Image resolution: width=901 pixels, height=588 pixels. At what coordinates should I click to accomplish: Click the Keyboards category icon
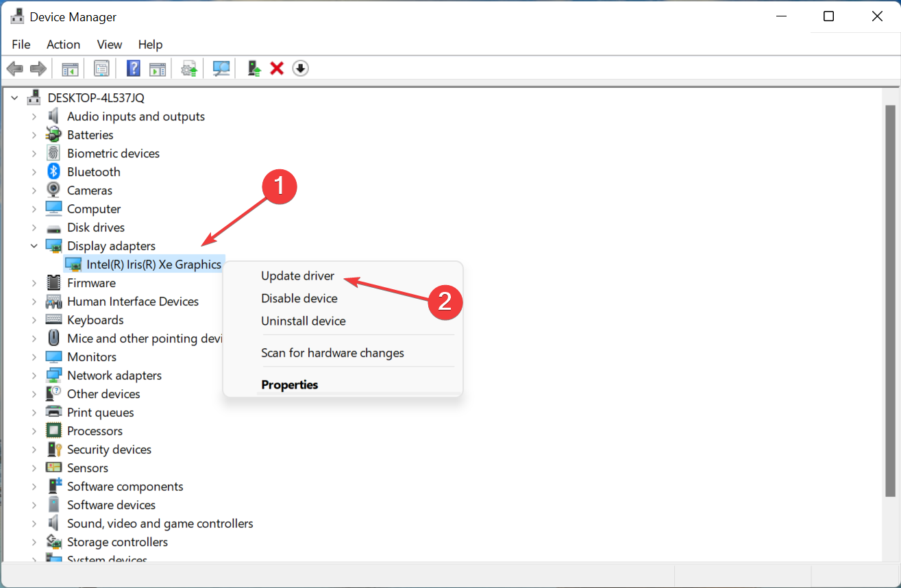click(x=53, y=320)
